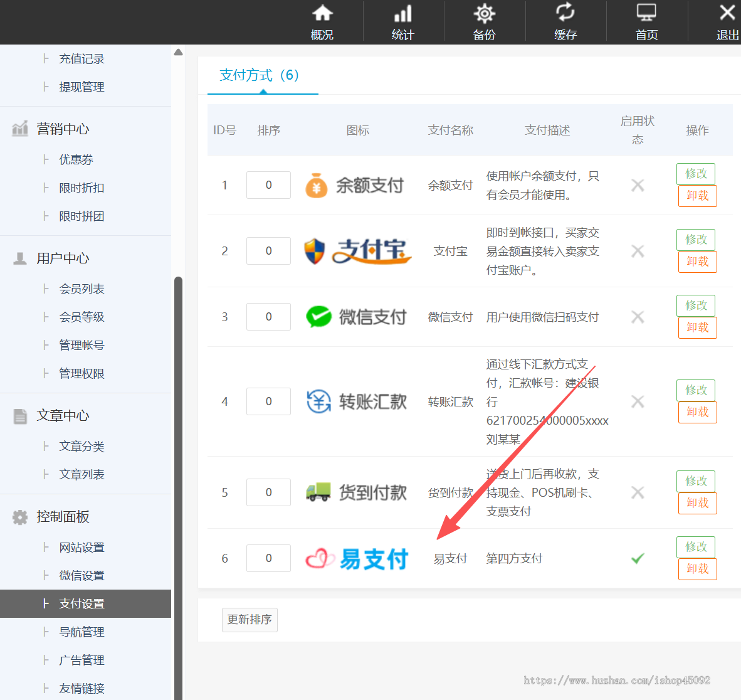Open 充值记录 in the sidebar
Viewport: 741px width, 700px height.
point(81,59)
